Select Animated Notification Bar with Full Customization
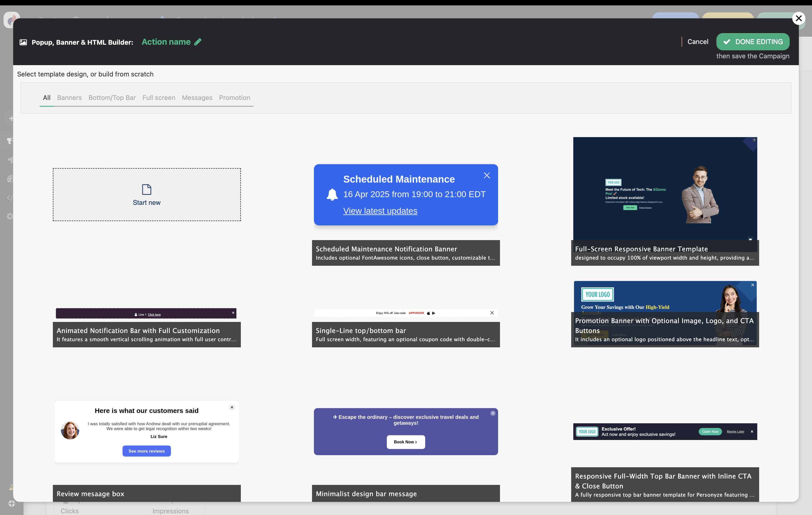The height and width of the screenshot is (515, 812). (147, 327)
